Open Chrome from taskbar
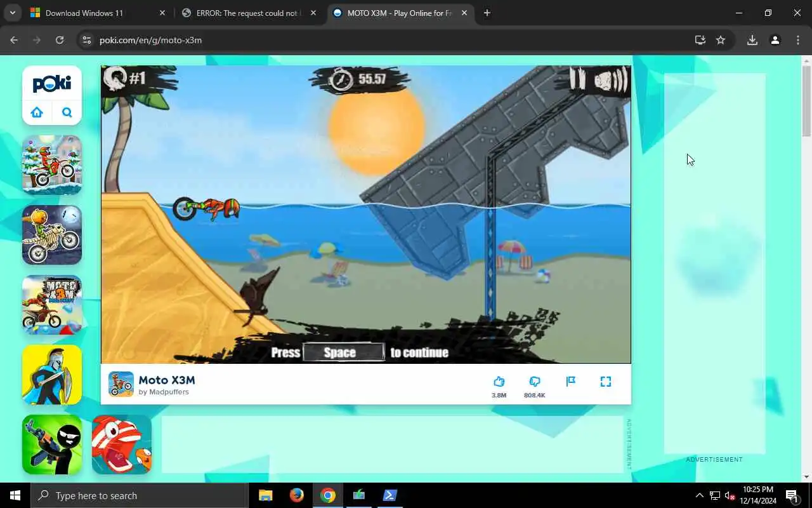Viewport: 812px width, 508px height. pyautogui.click(x=328, y=495)
